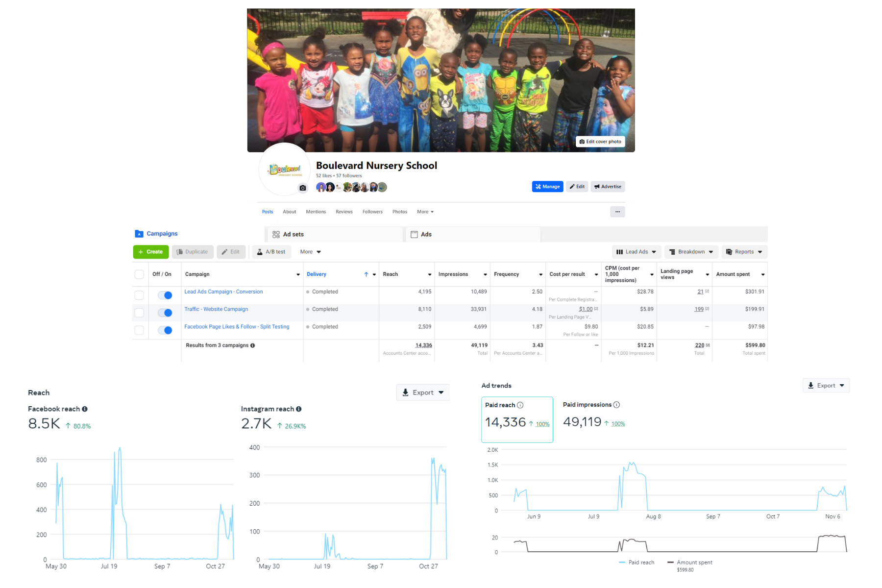Screen dimensions: 882x588
Task: Expand the Cost per result column dropdown
Action: (596, 274)
